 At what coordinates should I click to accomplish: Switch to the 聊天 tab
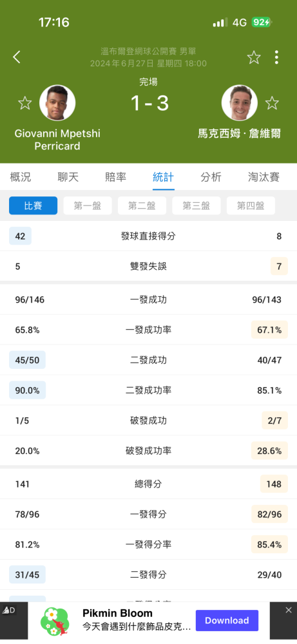(68, 177)
